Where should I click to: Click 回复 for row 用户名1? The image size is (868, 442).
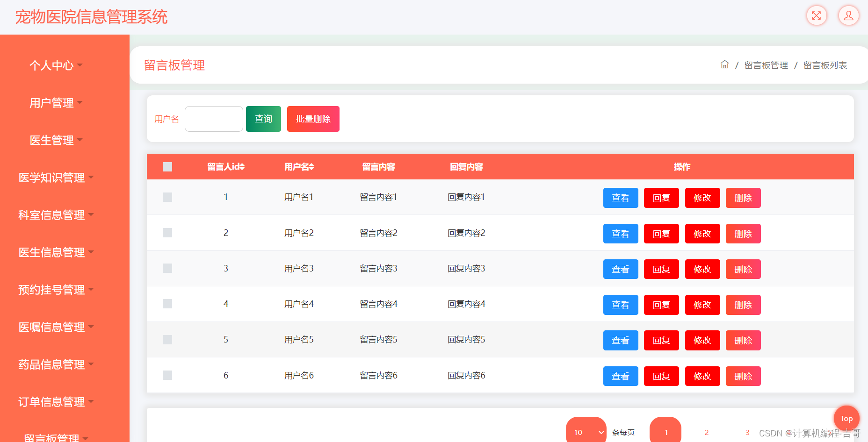point(661,198)
